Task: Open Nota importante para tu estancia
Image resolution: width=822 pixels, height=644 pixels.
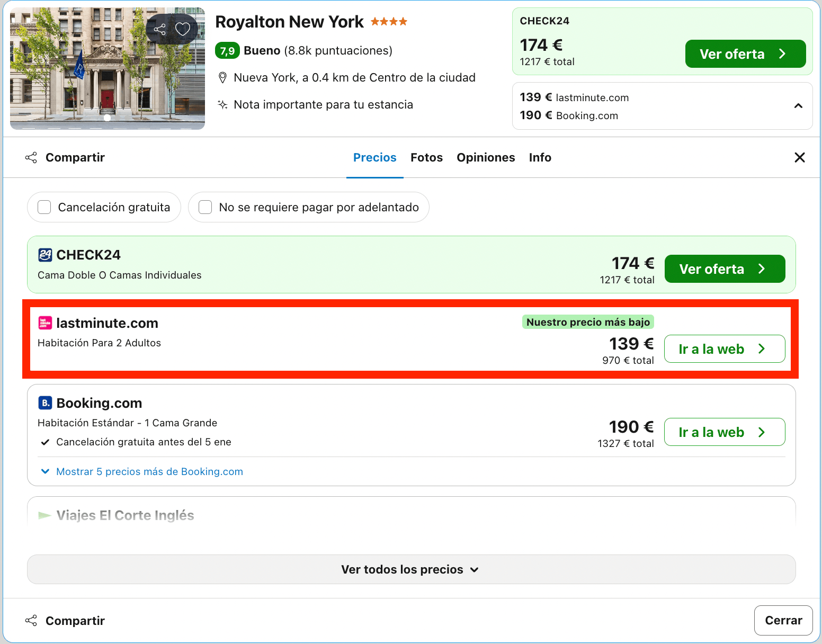Action: click(323, 104)
